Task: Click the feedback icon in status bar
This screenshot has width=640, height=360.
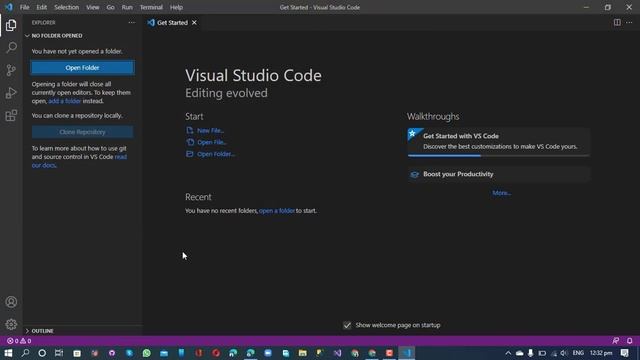Action: point(616,341)
